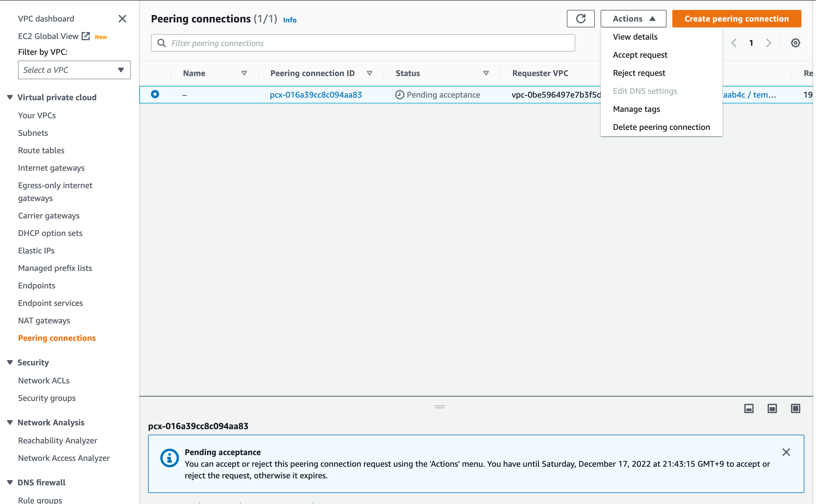The image size is (816, 504).
Task: Select the side split panel layout
Action: coord(772,408)
